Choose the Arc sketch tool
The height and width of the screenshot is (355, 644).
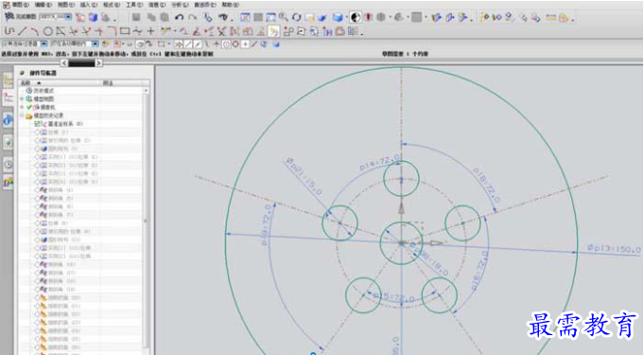(35, 31)
